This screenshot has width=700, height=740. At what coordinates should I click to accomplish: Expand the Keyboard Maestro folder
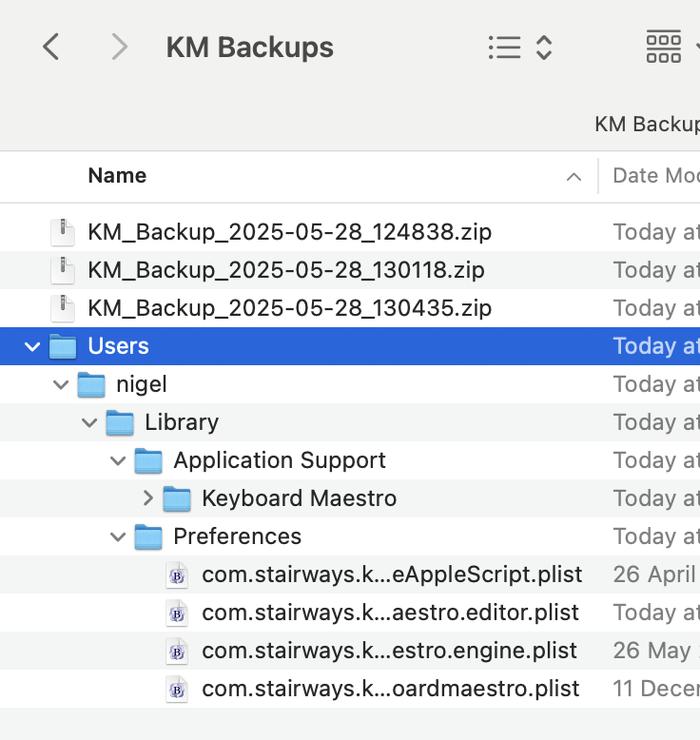tap(147, 498)
